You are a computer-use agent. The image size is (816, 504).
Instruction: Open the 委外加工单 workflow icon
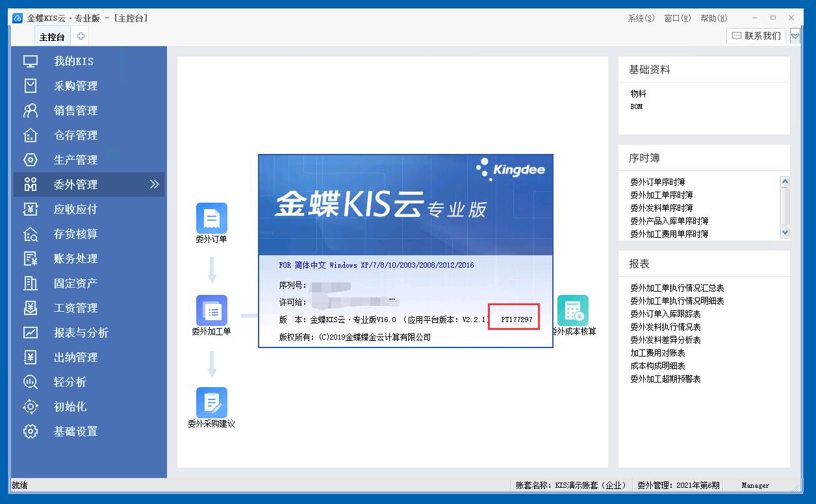tap(212, 310)
